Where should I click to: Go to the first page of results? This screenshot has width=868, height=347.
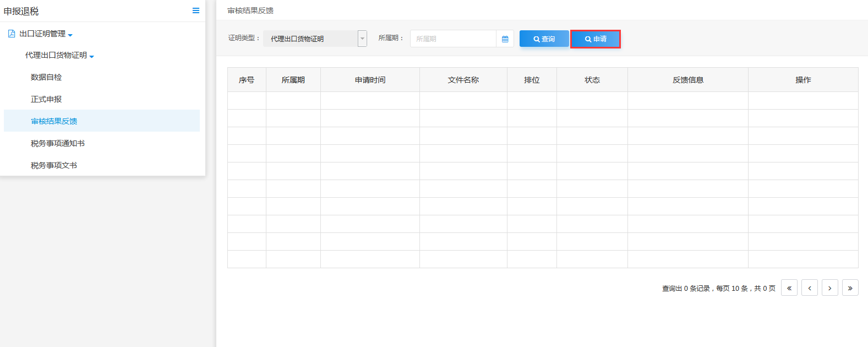click(x=789, y=288)
